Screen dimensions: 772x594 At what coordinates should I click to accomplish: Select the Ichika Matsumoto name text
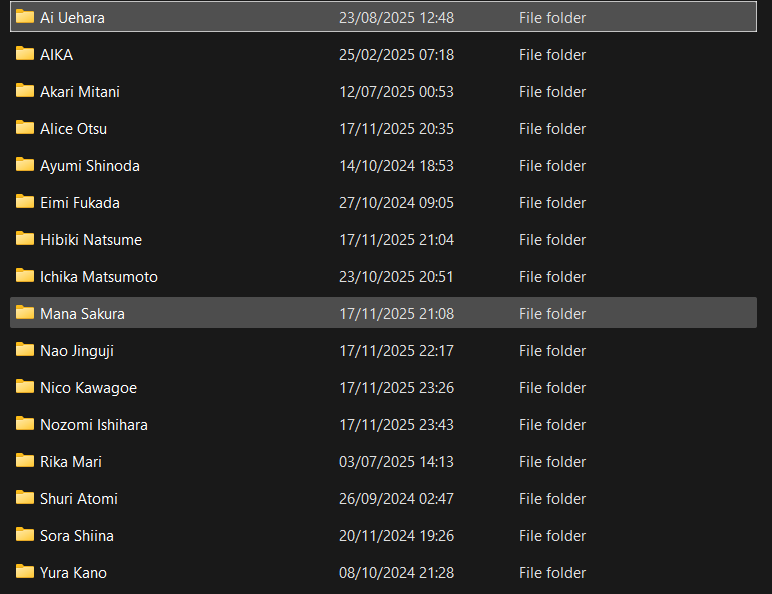point(99,276)
